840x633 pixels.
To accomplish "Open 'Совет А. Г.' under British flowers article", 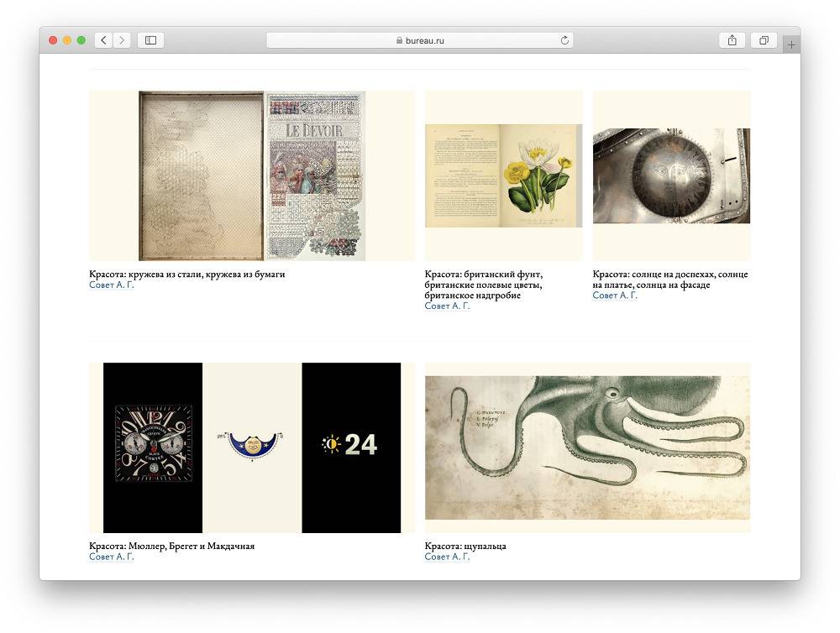I will [x=447, y=306].
